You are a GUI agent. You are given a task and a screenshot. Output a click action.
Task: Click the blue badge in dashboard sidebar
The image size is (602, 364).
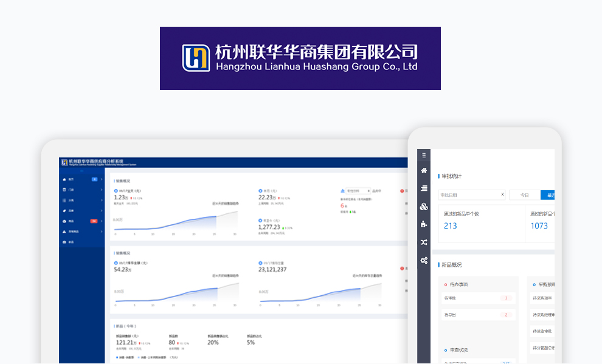(94, 179)
